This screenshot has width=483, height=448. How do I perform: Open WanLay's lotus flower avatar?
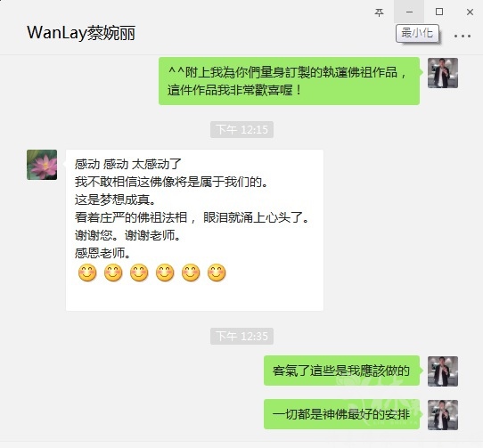pyautogui.click(x=42, y=165)
